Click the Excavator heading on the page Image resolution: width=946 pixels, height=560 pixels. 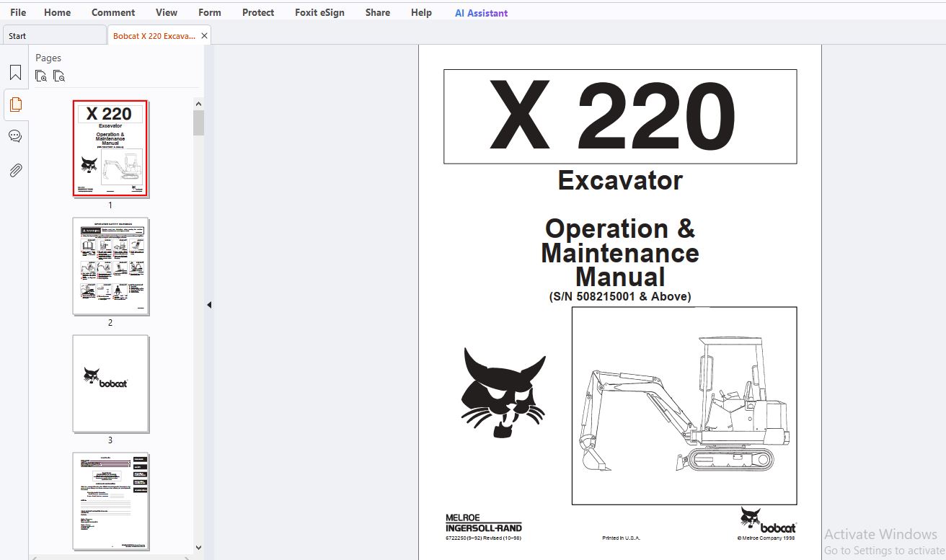620,180
